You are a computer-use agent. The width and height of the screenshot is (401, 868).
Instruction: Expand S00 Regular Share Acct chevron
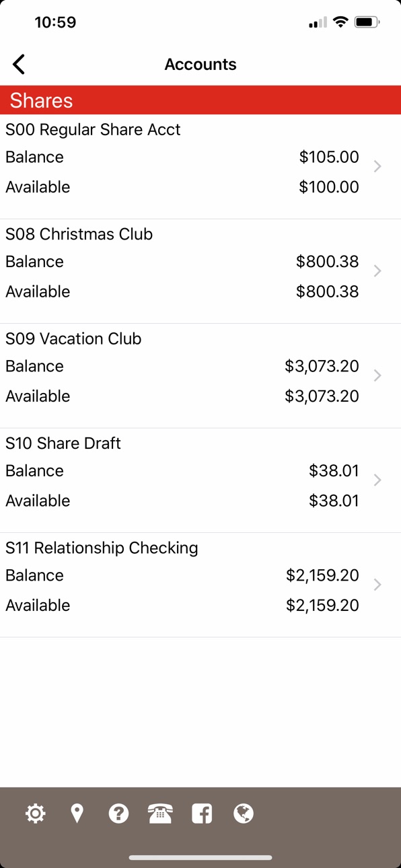(377, 166)
